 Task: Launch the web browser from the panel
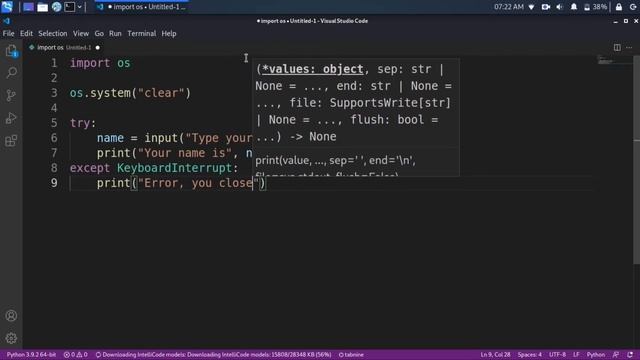point(56,7)
